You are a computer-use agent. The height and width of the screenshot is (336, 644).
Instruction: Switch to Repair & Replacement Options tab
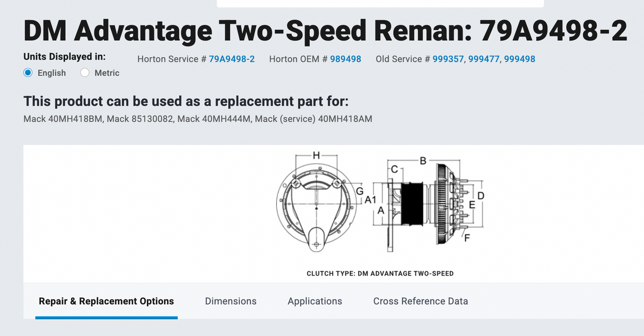106,301
